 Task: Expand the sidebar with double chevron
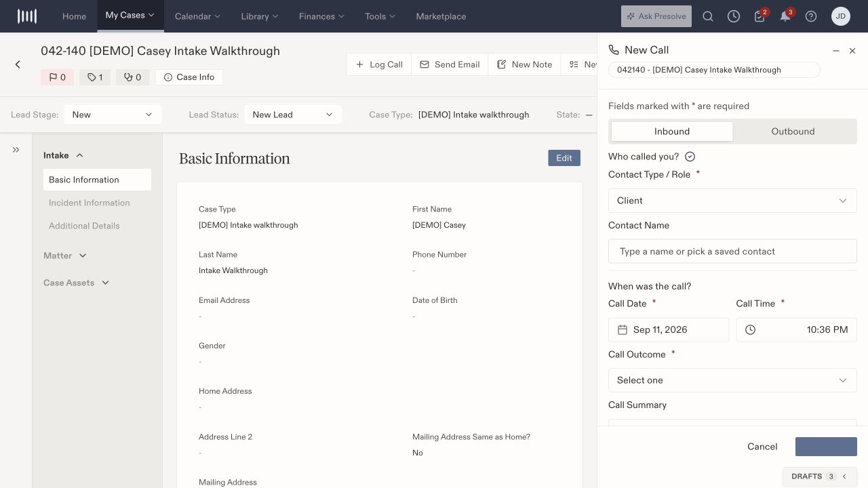click(x=16, y=150)
